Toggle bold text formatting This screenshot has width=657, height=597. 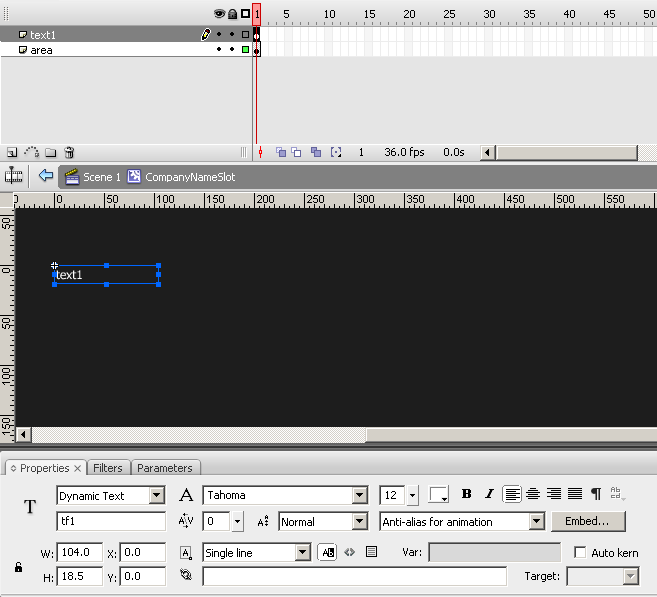pos(466,494)
